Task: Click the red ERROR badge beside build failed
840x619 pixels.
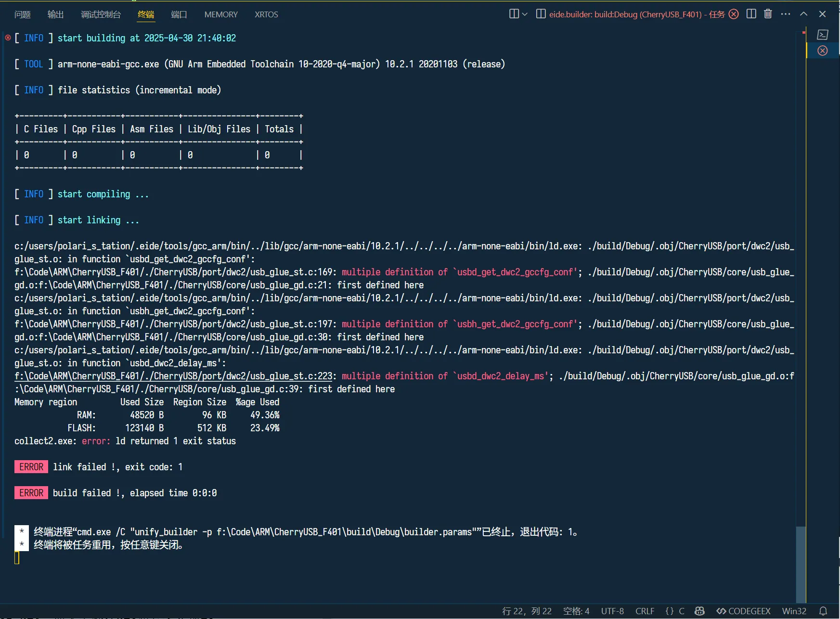Action: pyautogui.click(x=31, y=493)
